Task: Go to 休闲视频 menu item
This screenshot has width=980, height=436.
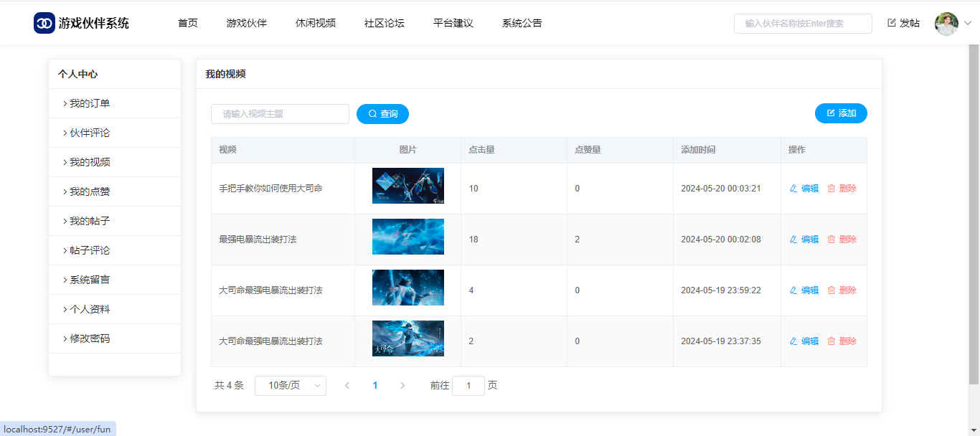Action: pos(315,23)
